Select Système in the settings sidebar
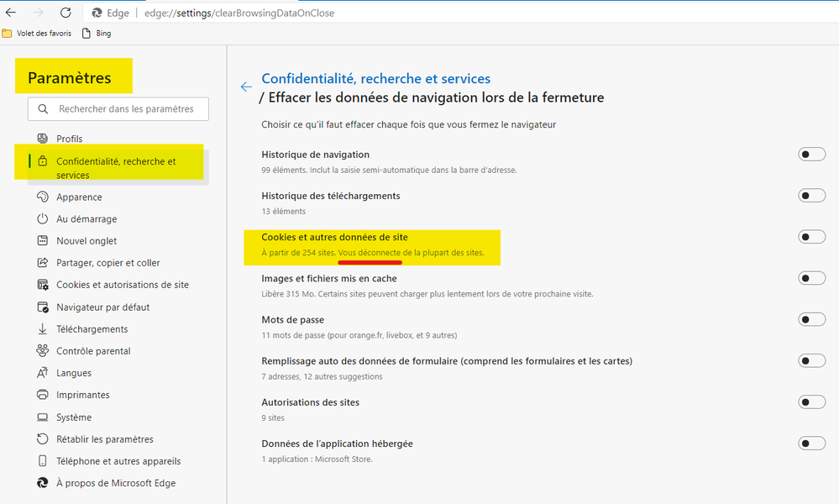 pos(74,417)
